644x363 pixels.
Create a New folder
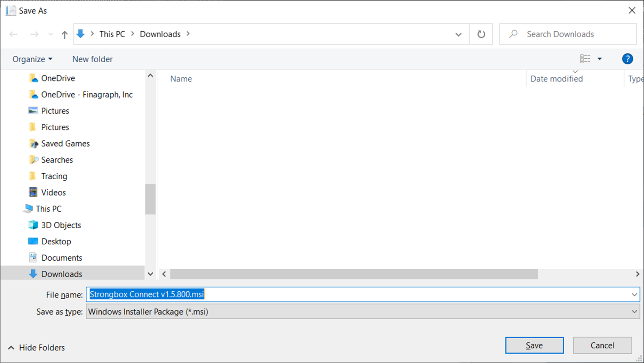pyautogui.click(x=92, y=59)
